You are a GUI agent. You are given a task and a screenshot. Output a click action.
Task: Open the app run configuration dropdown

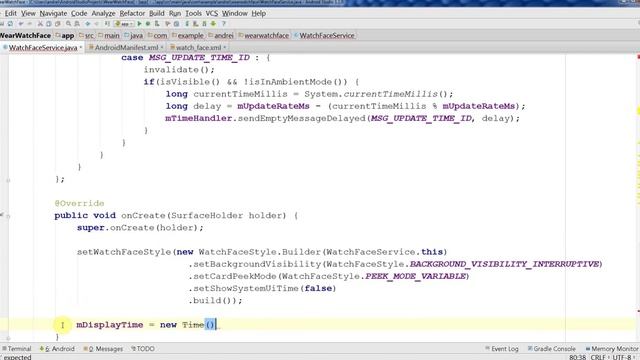coord(124,24)
